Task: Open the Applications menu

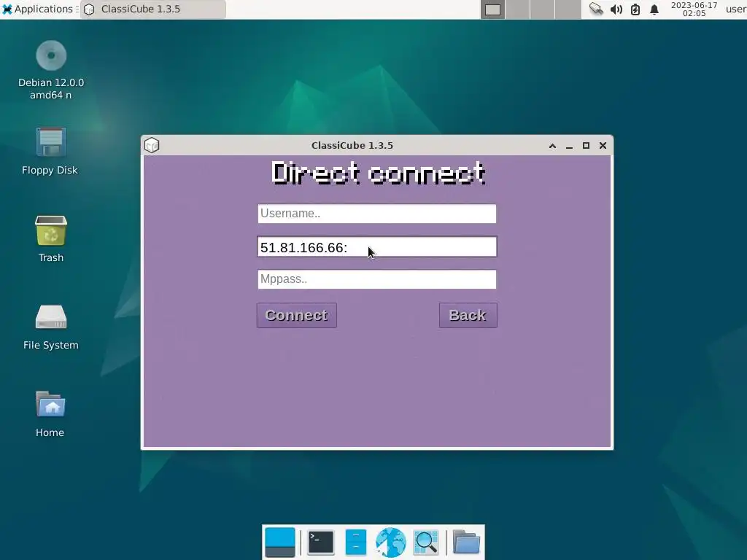Action: [39, 9]
